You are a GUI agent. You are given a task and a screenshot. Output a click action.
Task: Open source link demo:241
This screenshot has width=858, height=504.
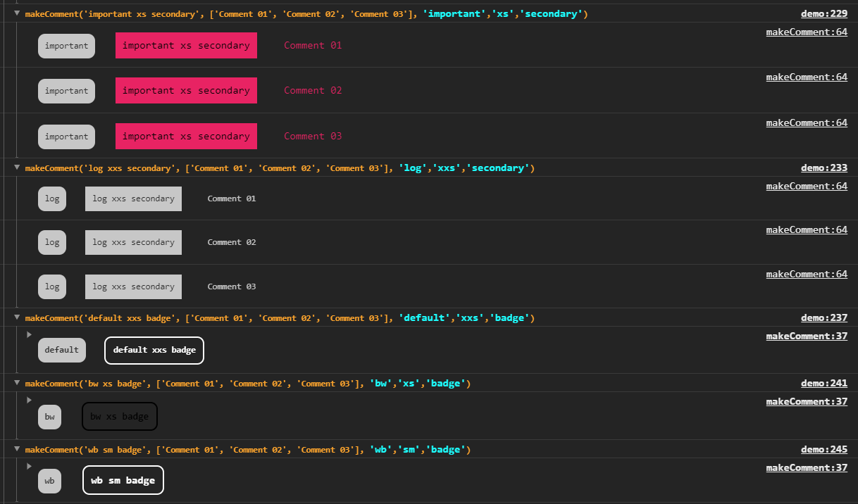(x=824, y=383)
